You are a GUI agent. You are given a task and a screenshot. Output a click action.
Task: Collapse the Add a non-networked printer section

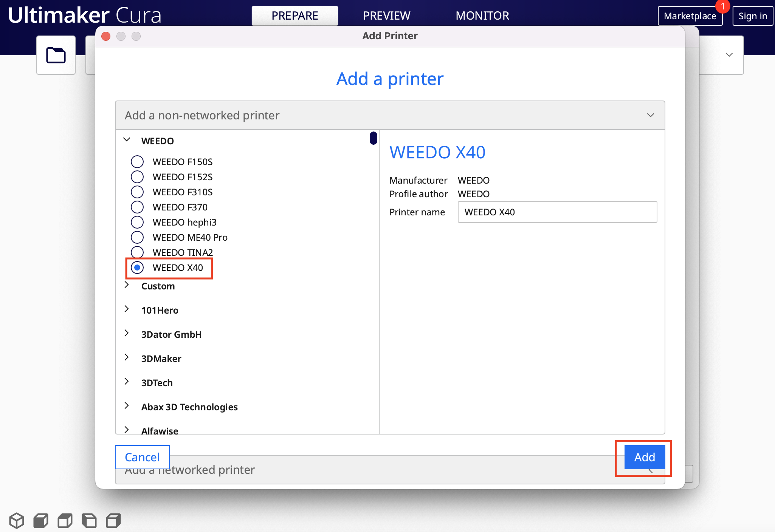coord(390,115)
